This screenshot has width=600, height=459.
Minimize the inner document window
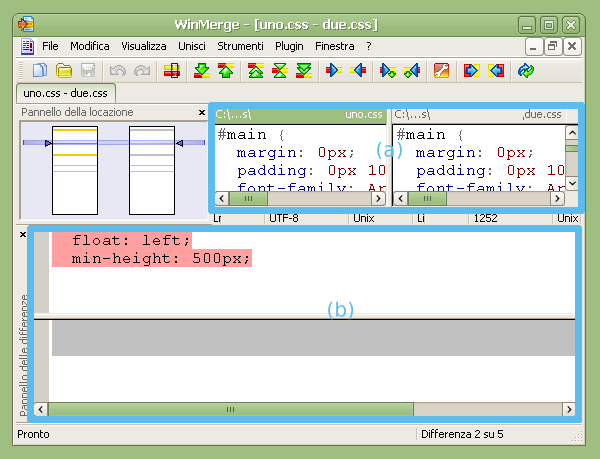click(x=533, y=47)
